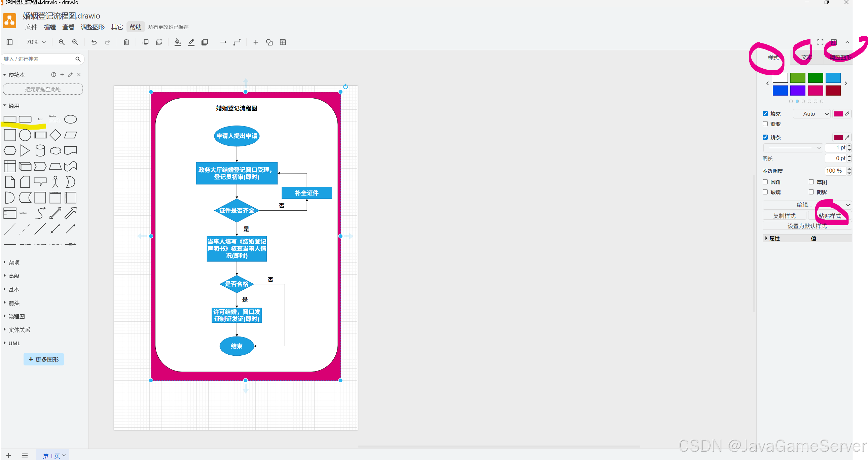Click the delete trash icon
The image size is (868, 460).
[126, 42]
